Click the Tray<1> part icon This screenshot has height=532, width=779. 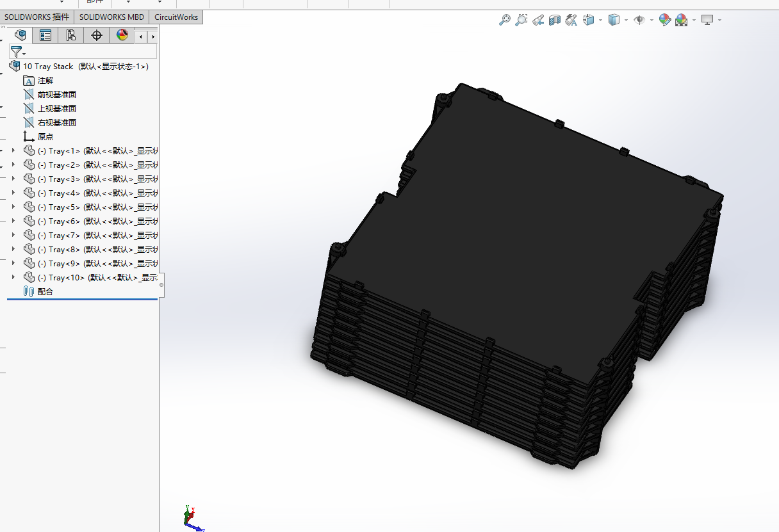(29, 150)
